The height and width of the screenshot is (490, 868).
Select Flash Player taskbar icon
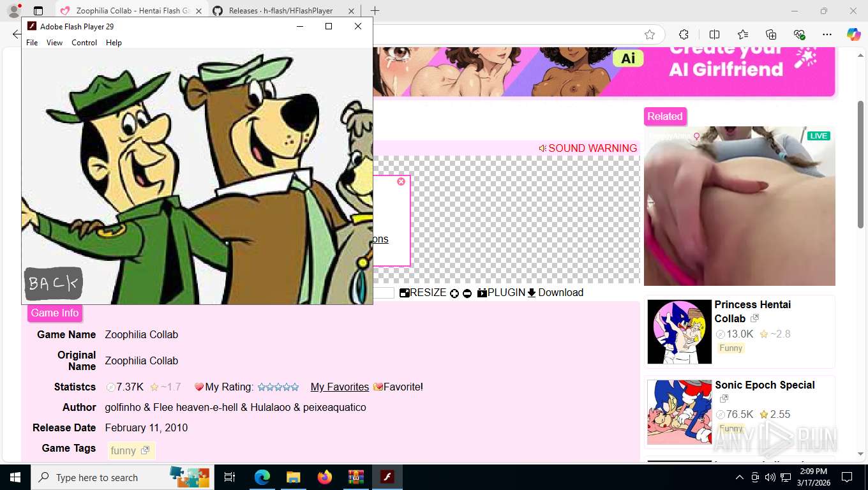387,477
